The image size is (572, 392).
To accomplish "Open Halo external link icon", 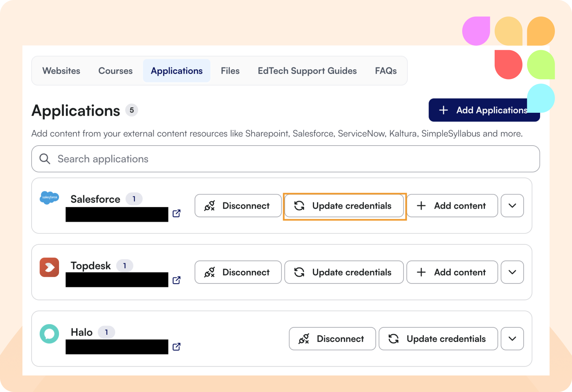I will click(x=176, y=347).
